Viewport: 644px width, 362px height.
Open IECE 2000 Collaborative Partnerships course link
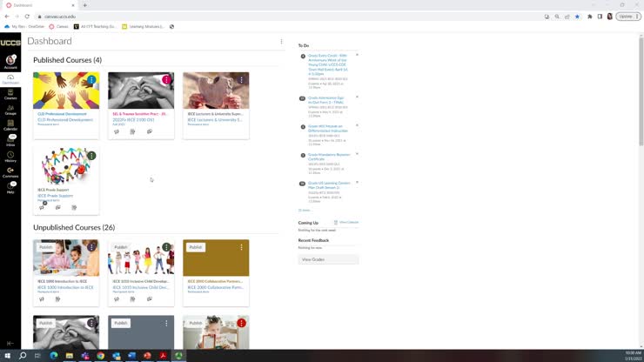coord(216,287)
